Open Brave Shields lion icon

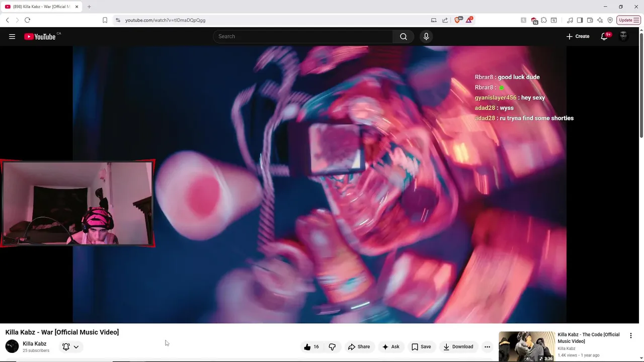[457, 20]
